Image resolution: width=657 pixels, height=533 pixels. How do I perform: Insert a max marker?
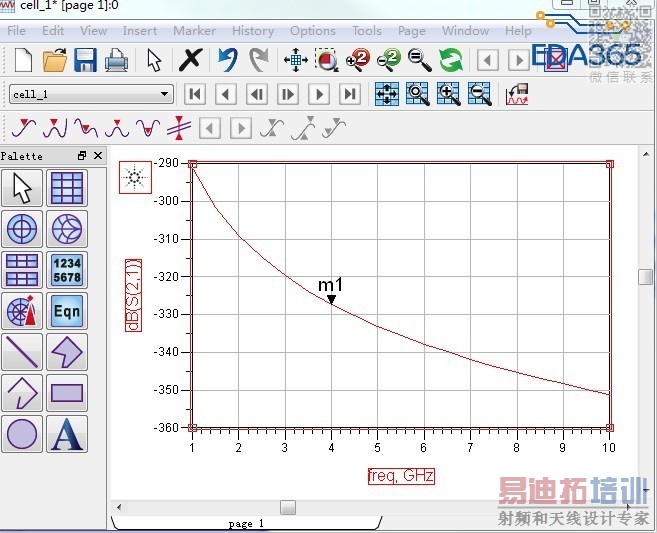[x=116, y=128]
